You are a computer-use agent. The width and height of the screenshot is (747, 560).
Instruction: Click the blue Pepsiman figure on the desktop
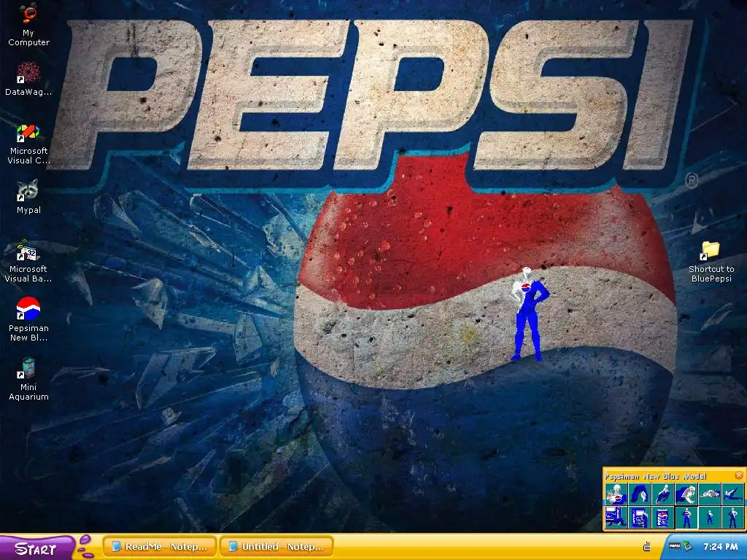point(529,314)
